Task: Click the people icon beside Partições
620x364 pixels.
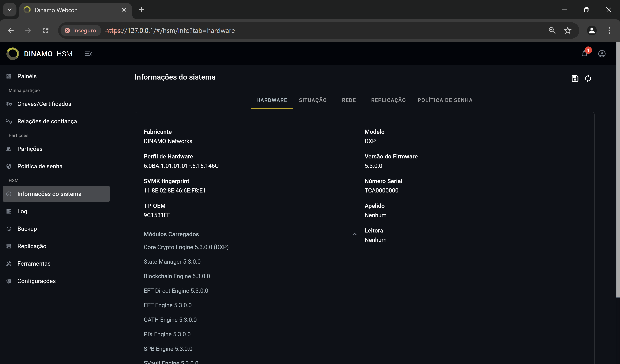Action: pyautogui.click(x=9, y=149)
